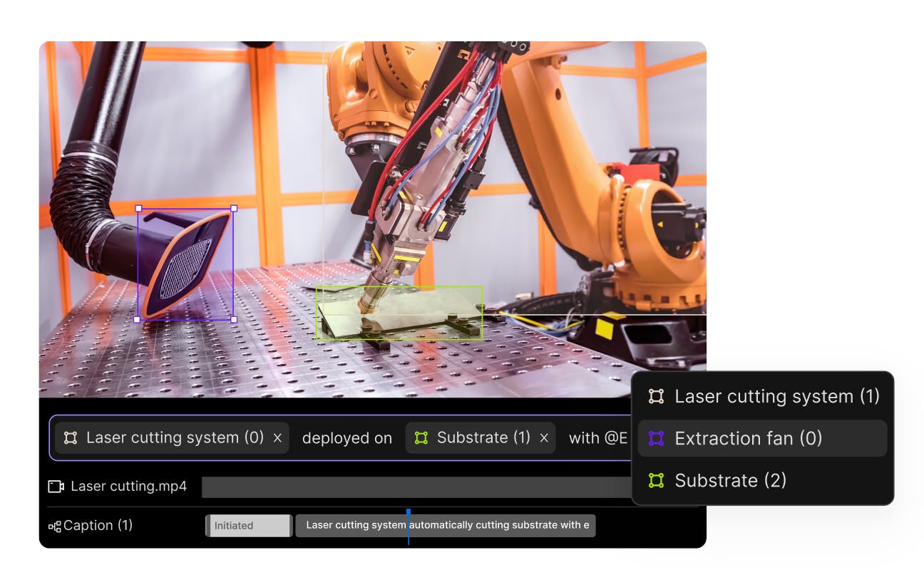
Task: Remove the "Substrate (1)" chip with its X
Action: [x=544, y=438]
